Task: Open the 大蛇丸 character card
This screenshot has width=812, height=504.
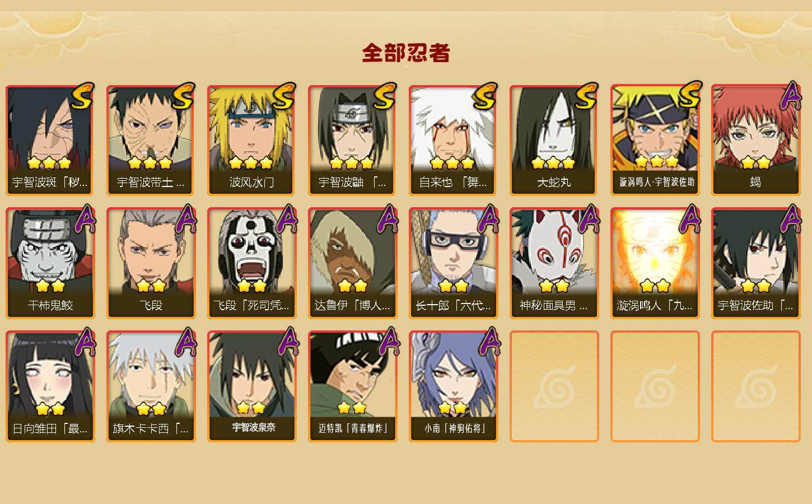Action: pos(554,140)
